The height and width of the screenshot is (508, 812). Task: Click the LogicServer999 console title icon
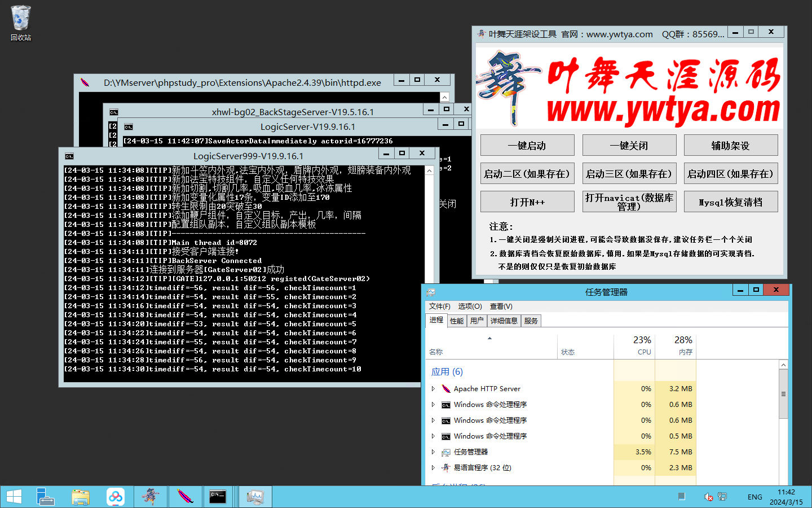[x=69, y=156]
